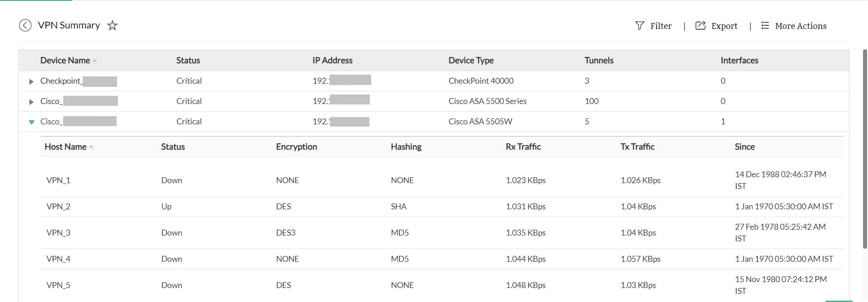
Task: Click the Encryption column header
Action: click(297, 146)
